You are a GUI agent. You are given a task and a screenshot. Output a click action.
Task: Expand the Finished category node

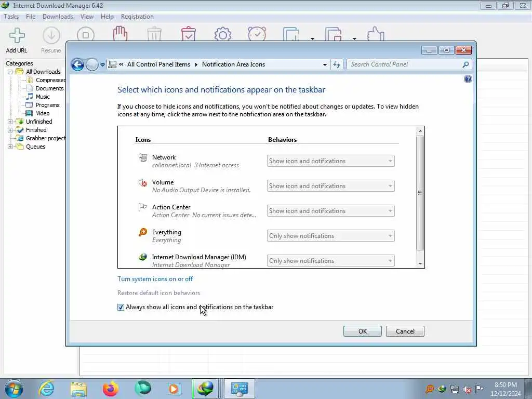[10, 130]
